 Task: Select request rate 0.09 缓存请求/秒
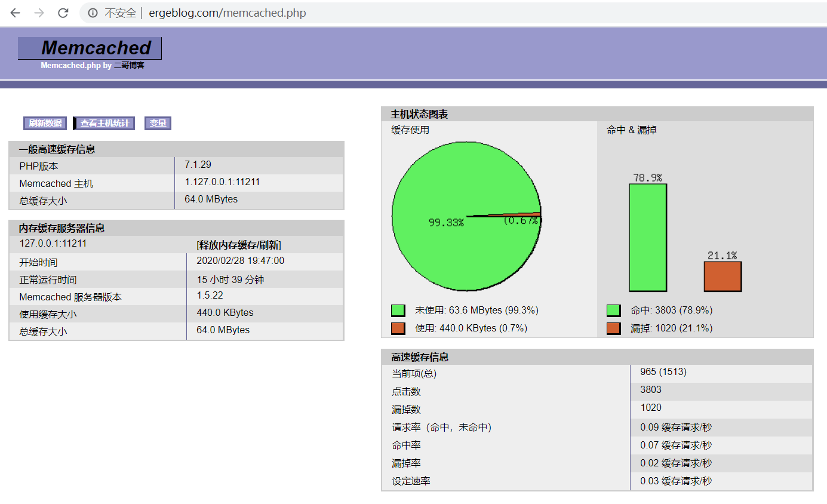[x=676, y=428]
